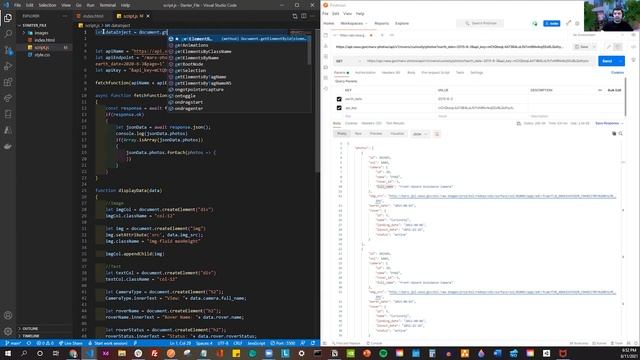
Task: Select the Preview response view in Postman
Action: (x=376, y=133)
